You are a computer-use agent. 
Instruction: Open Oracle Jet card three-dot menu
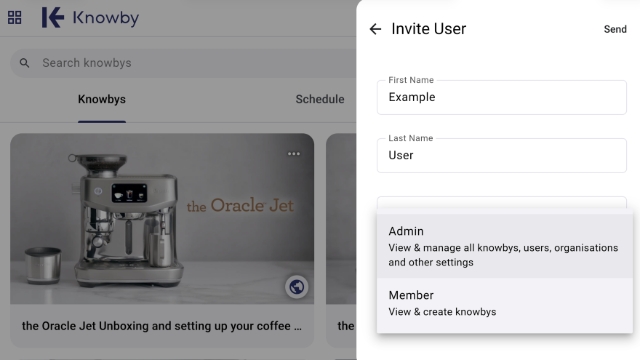point(294,154)
